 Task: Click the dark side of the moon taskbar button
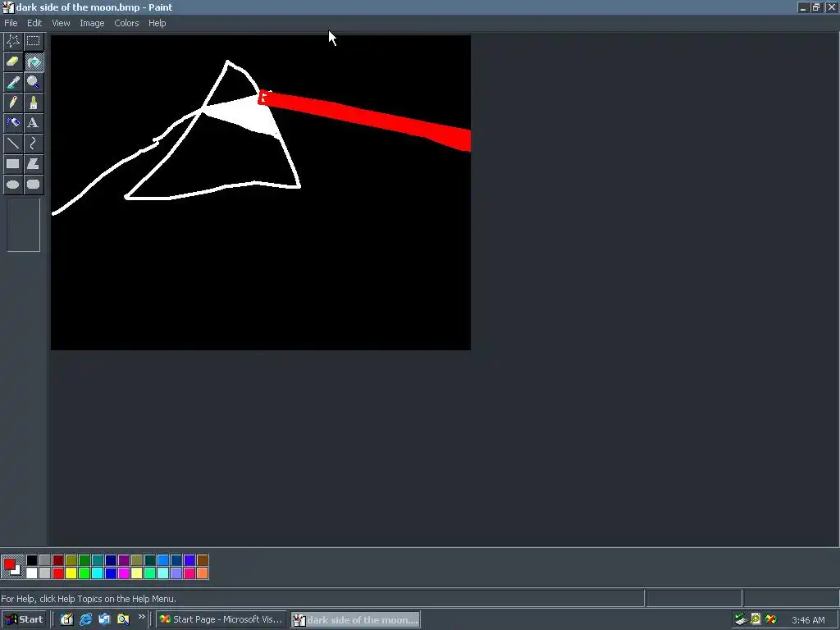(x=356, y=620)
